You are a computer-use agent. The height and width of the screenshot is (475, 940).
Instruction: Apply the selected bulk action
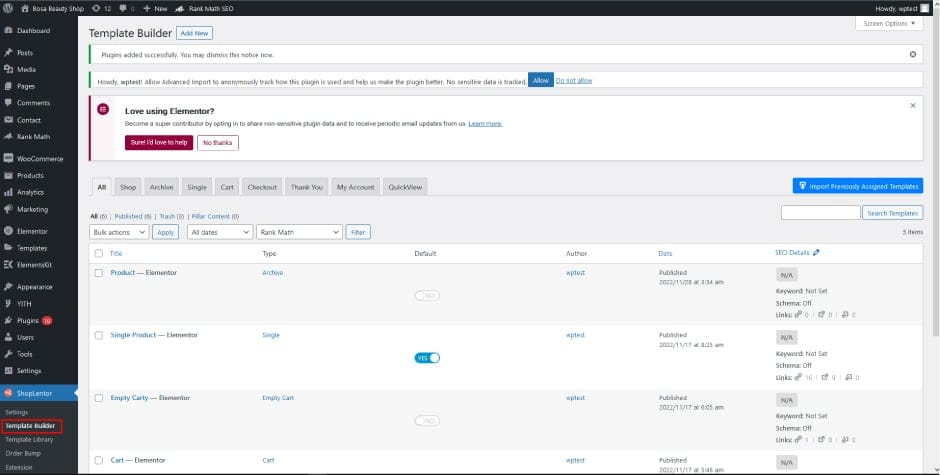tap(165, 232)
